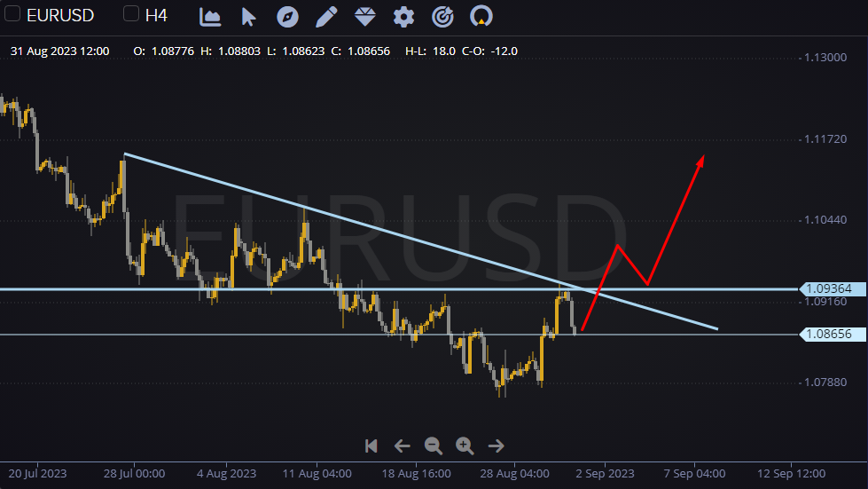Zoom out of the chart
868x489 pixels.
pos(433,446)
